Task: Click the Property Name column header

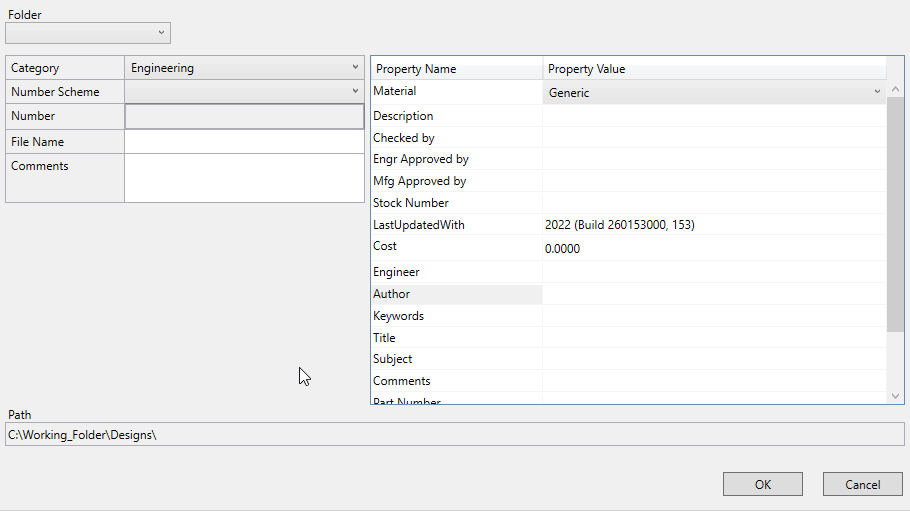Action: point(456,69)
